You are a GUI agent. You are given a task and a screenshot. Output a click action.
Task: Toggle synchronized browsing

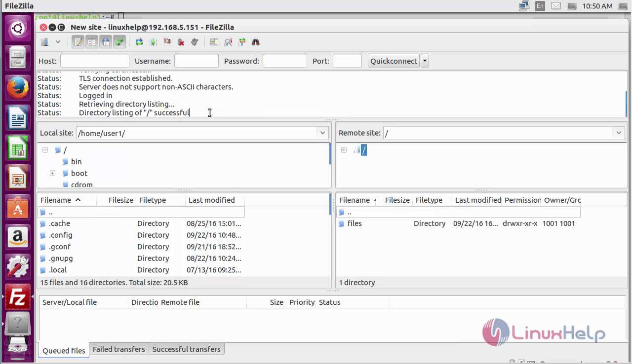click(241, 42)
